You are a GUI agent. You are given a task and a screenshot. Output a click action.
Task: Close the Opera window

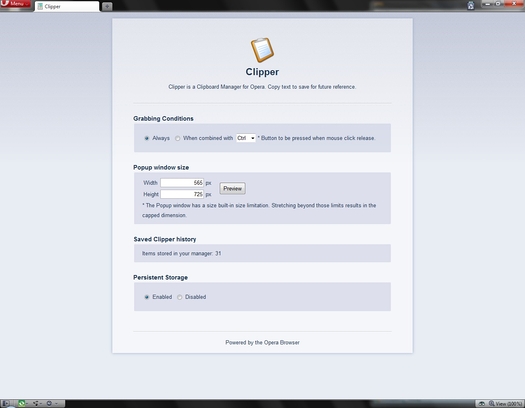[514, 4]
